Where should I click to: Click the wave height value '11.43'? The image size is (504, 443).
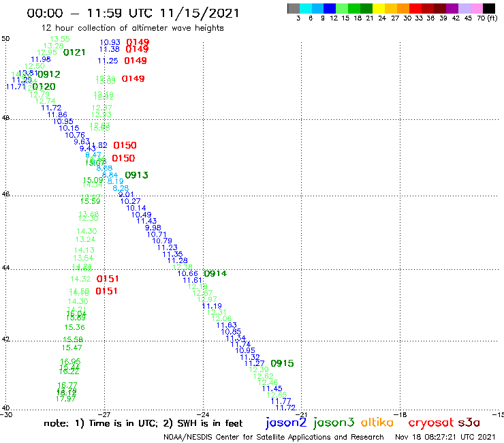click(x=146, y=221)
